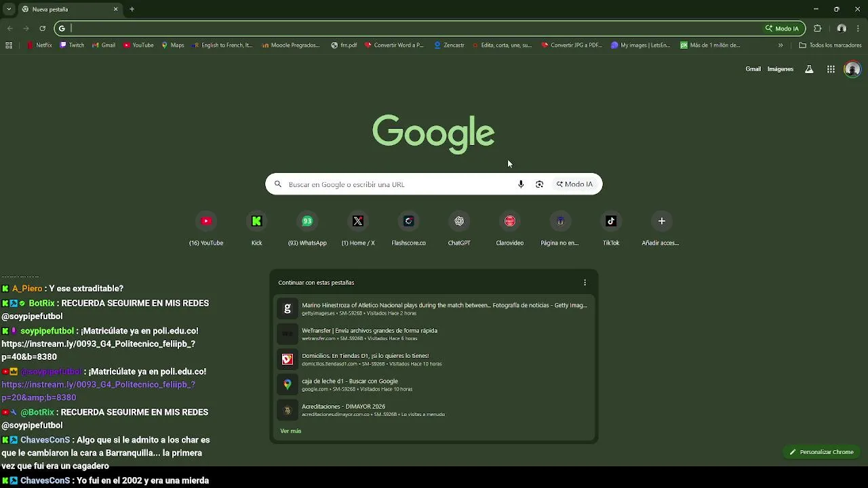This screenshot has height=488, width=868.
Task: Go forward with the forward arrow
Action: click(x=26, y=28)
